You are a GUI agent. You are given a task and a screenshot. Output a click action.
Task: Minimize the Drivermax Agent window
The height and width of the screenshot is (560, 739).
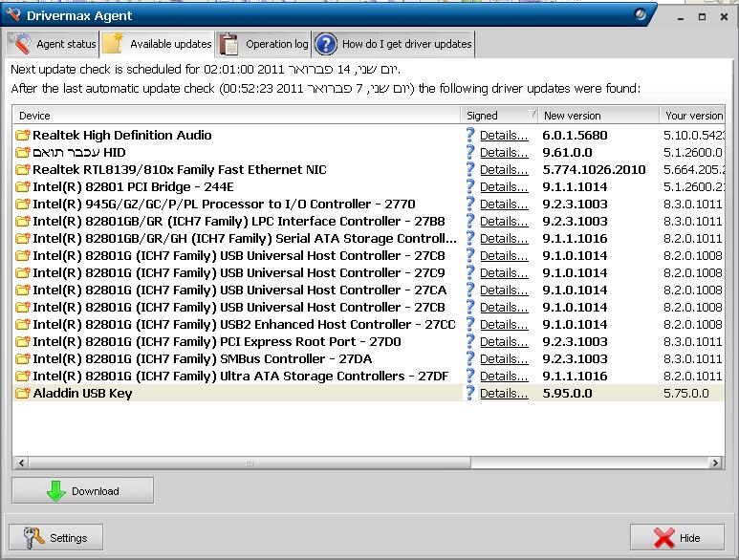coord(680,17)
